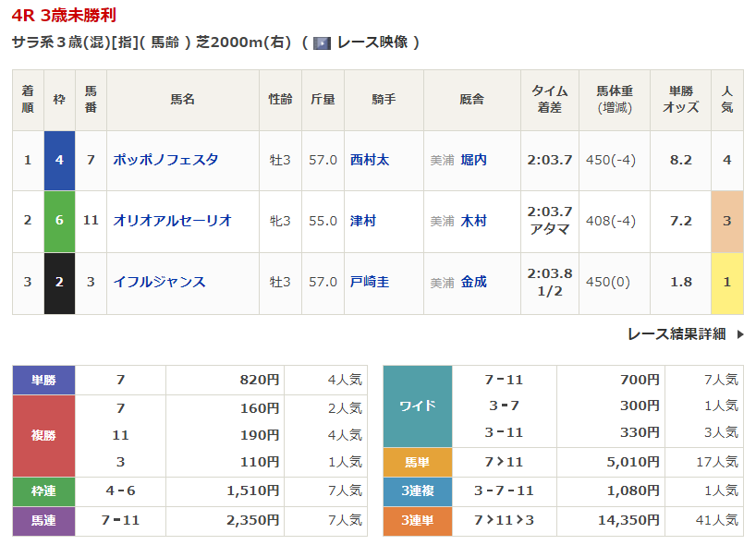756x545 pixels.
Task: Open レース映像 race video link
Action: click(372, 42)
